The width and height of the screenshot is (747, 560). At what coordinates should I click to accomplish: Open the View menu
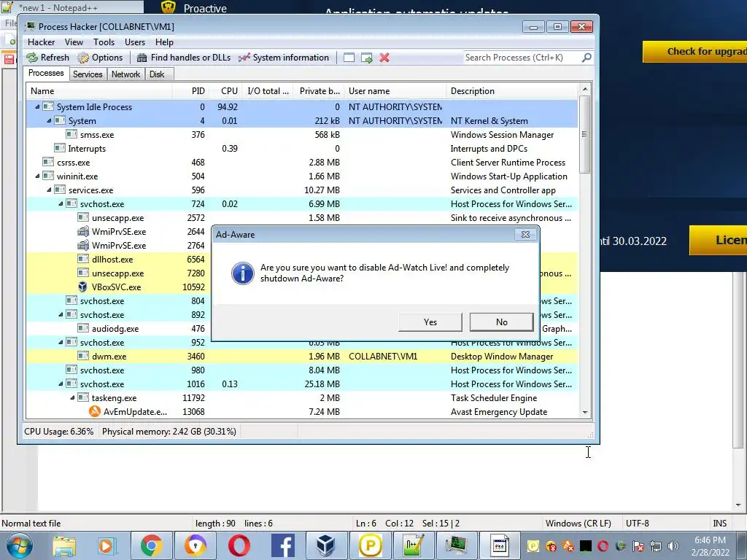click(74, 42)
